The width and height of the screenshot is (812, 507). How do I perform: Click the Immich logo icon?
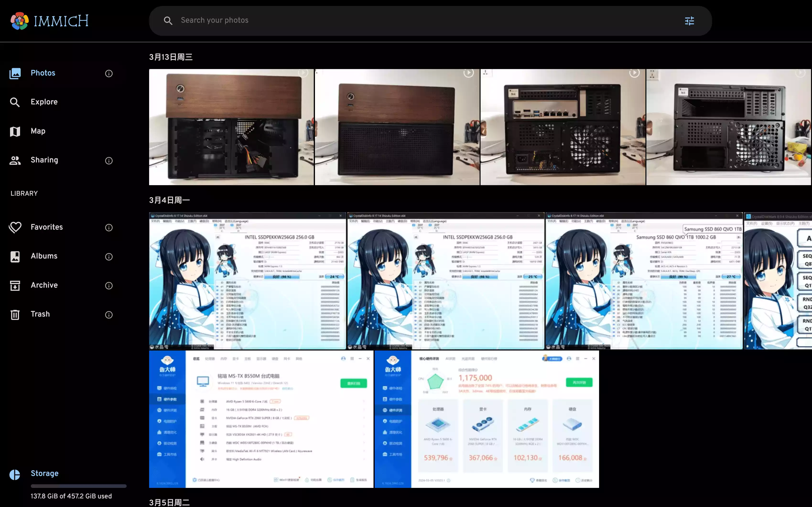point(19,21)
